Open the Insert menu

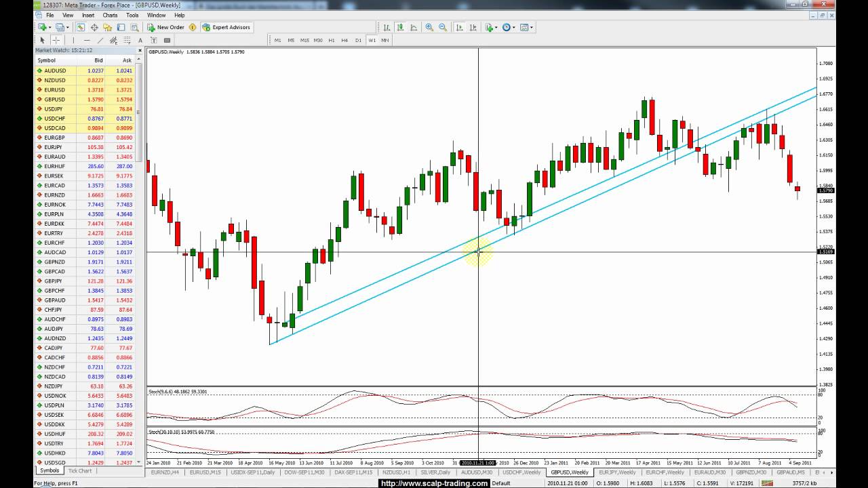(x=88, y=15)
